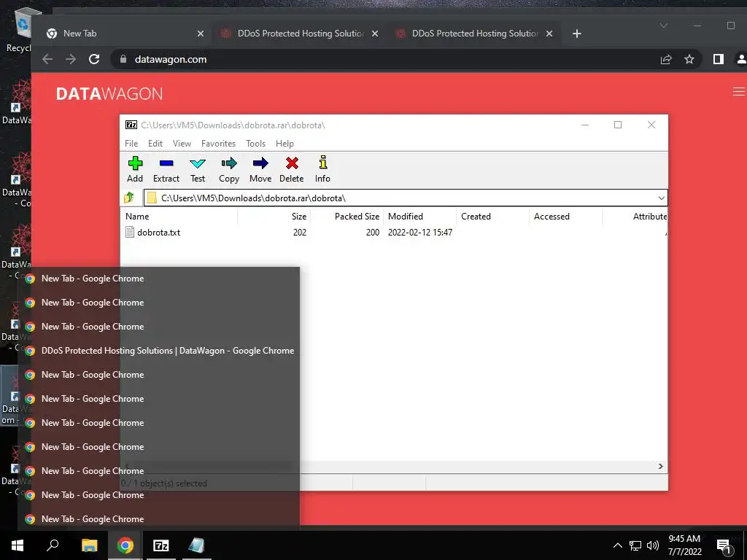
Task: Click the dobrota.txt file icon
Action: [x=130, y=233]
